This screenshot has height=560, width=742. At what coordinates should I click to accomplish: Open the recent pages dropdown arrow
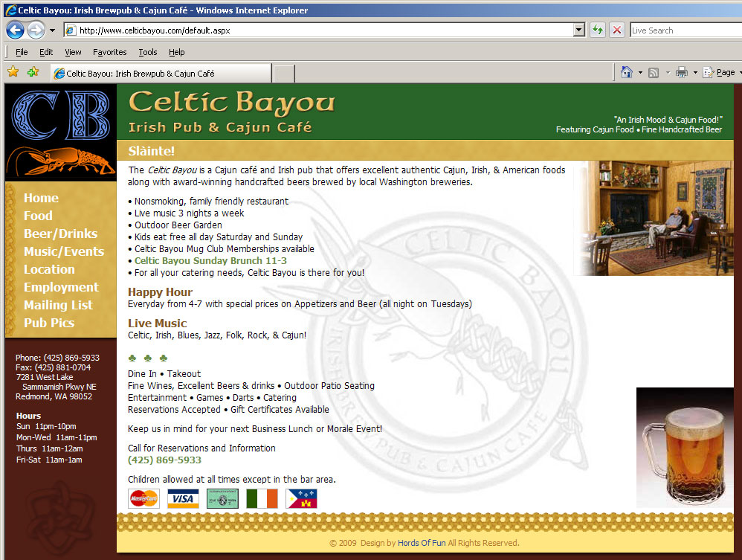coord(53,30)
